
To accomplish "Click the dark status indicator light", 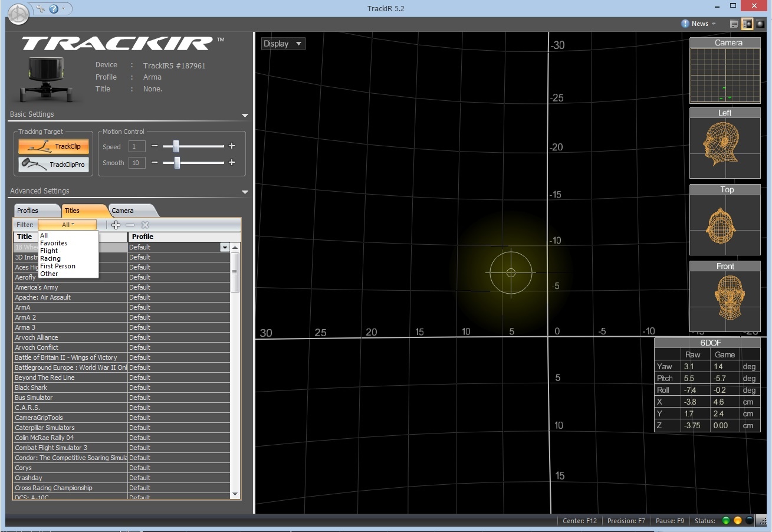I will [x=749, y=521].
